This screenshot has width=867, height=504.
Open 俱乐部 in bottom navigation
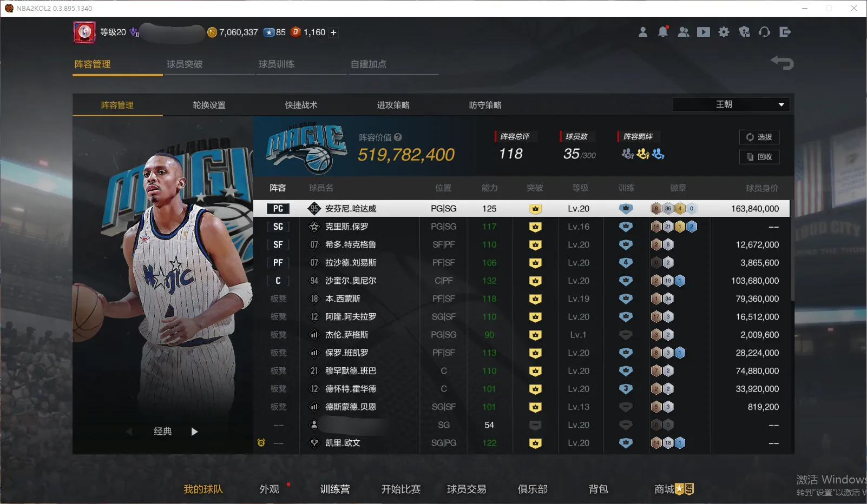tap(533, 489)
